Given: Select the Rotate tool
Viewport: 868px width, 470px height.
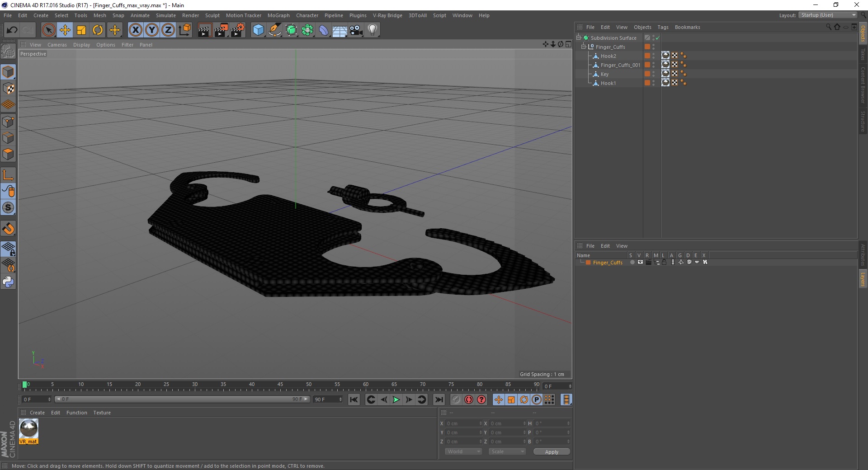Looking at the screenshot, I should point(98,30).
